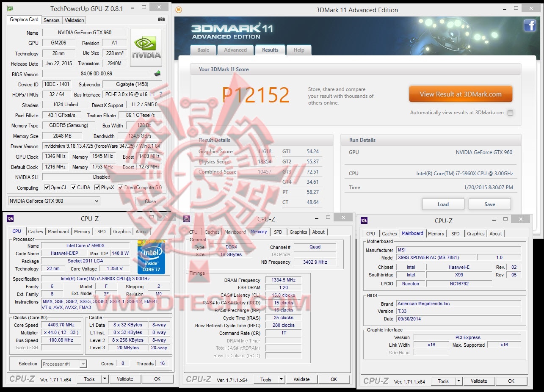Select the Results tab in 3DMark 11
The width and height of the screenshot is (544, 392).
270,50
